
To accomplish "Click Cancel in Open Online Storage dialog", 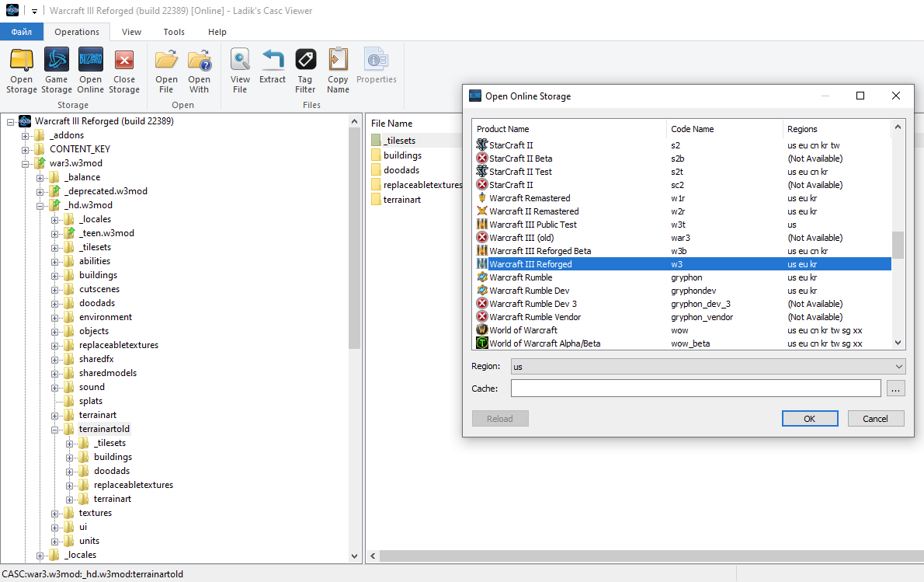I will coord(875,419).
